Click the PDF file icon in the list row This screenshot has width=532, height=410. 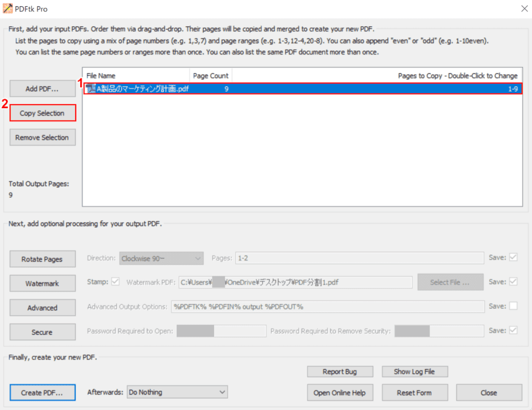pos(91,89)
